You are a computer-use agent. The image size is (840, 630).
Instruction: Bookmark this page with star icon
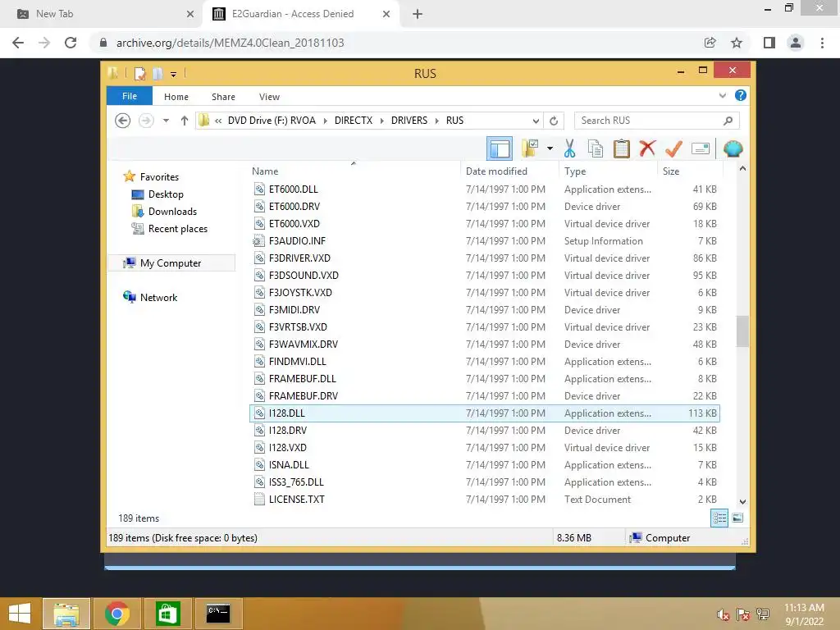pos(737,43)
